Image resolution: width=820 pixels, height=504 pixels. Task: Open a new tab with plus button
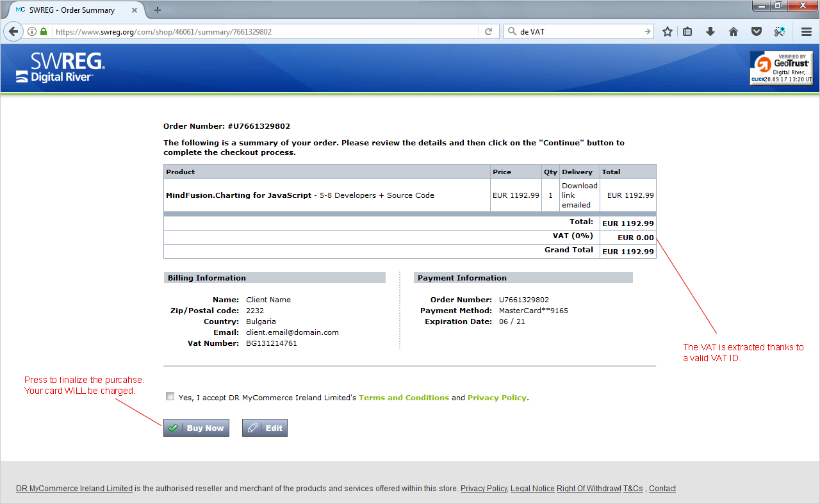point(158,10)
